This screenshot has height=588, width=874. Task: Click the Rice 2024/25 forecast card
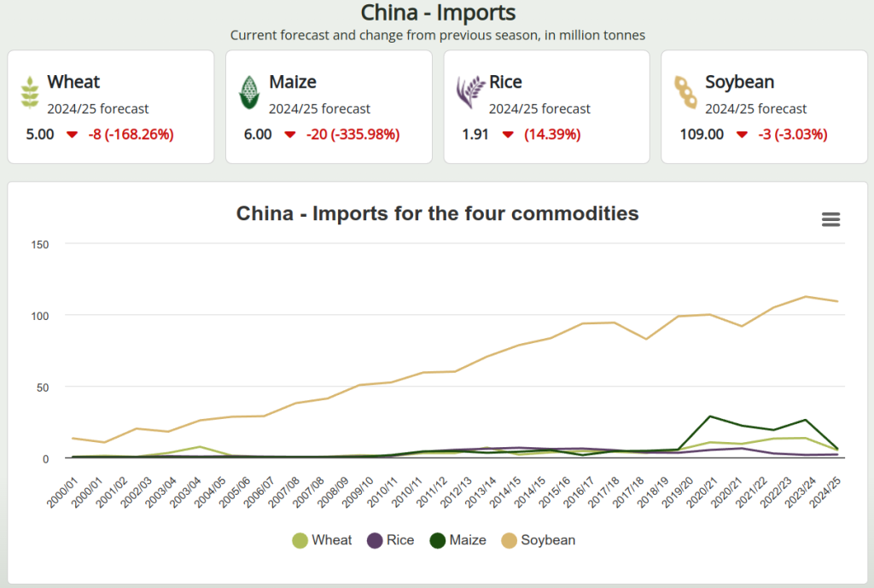click(546, 107)
